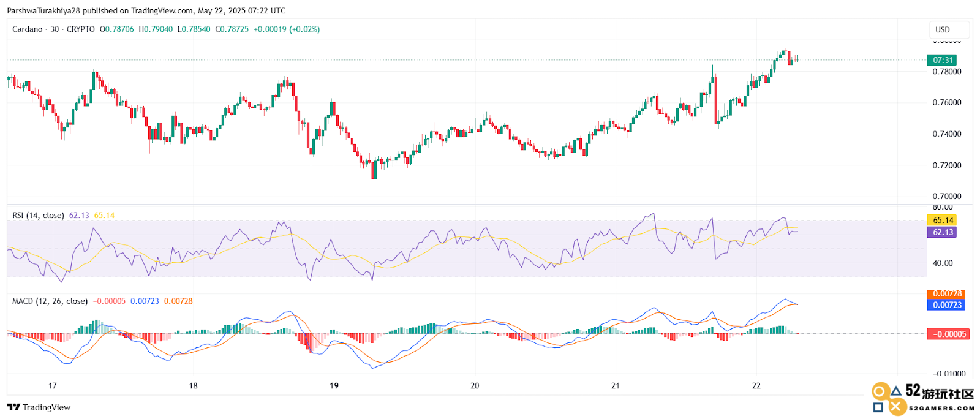Click date 22 on the time axis
Image resolution: width=980 pixels, height=419 pixels.
click(756, 386)
